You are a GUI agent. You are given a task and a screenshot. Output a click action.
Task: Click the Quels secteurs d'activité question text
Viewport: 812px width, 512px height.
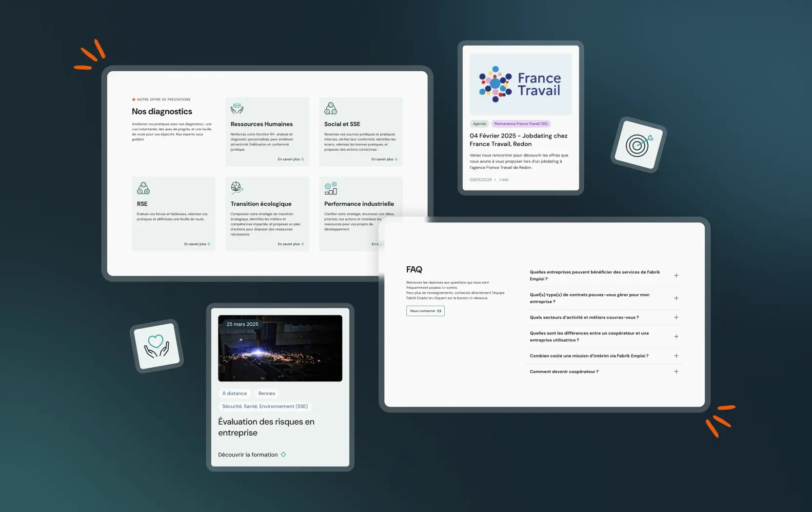(x=584, y=317)
